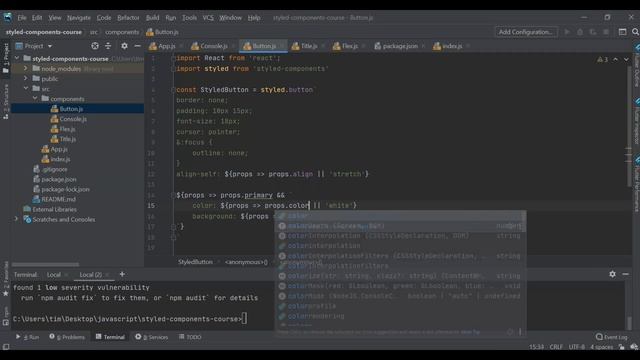Collapse the src folder
640x360 pixels.
pos(26,89)
